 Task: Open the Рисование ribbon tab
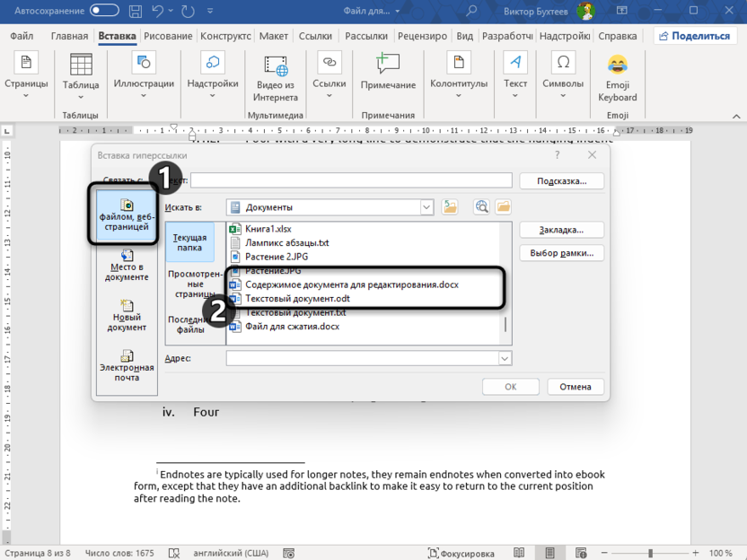168,36
